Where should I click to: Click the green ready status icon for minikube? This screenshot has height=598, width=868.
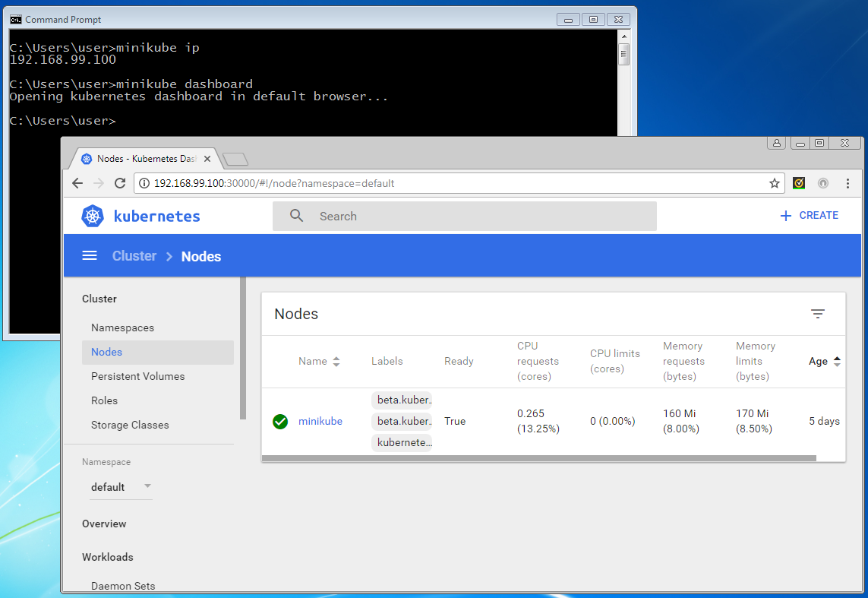(280, 421)
